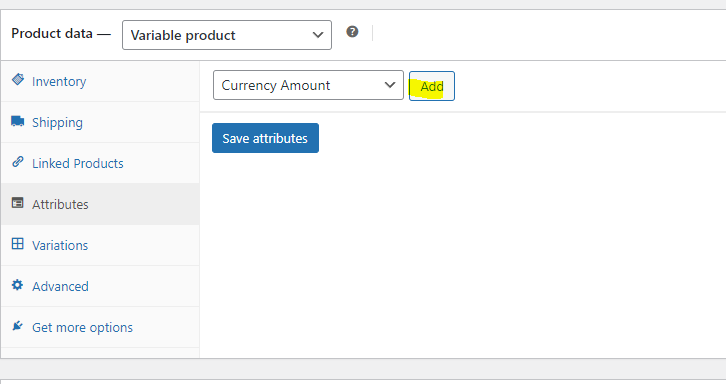The width and height of the screenshot is (726, 384).
Task: Click the Advanced gear icon
Action: coord(18,285)
